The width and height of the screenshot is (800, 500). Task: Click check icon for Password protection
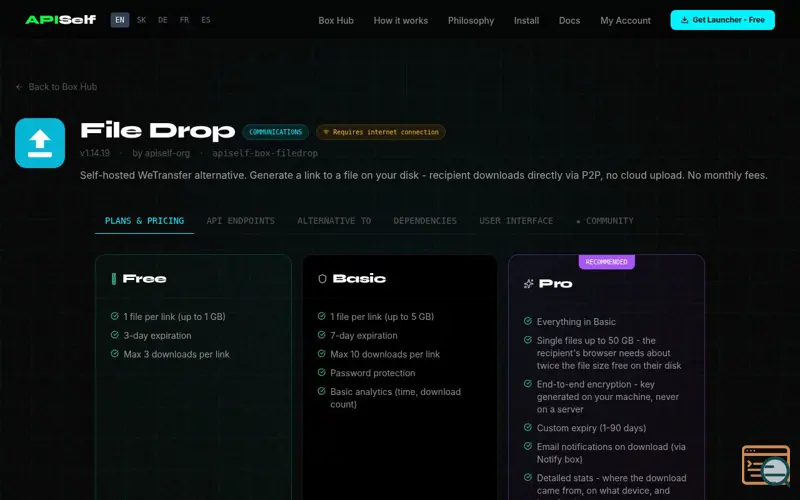click(321, 372)
